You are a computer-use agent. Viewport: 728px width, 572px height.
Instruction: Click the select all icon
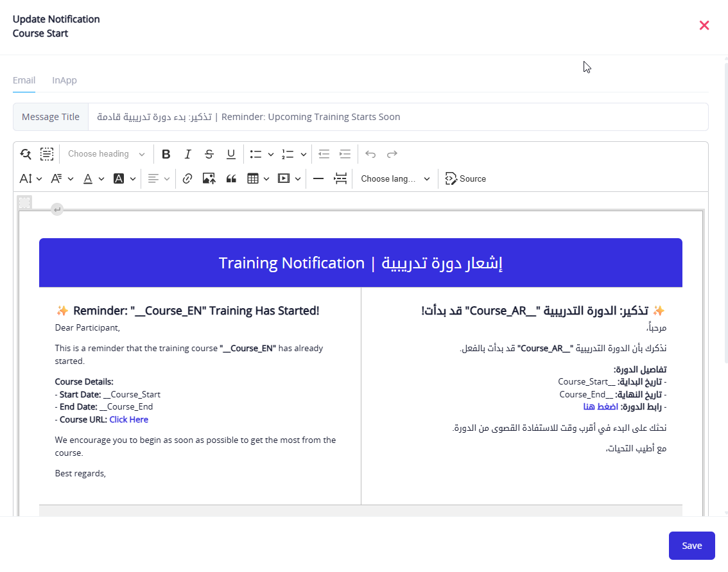coord(47,154)
